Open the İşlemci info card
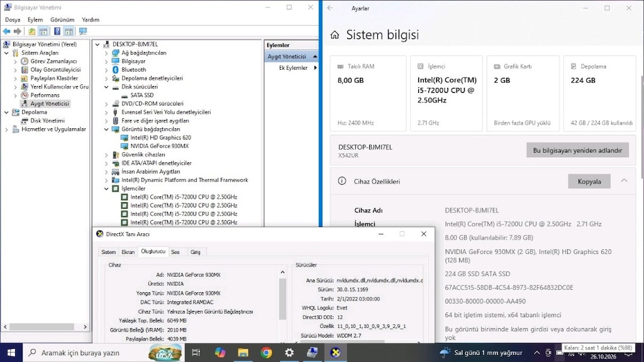 [447, 94]
